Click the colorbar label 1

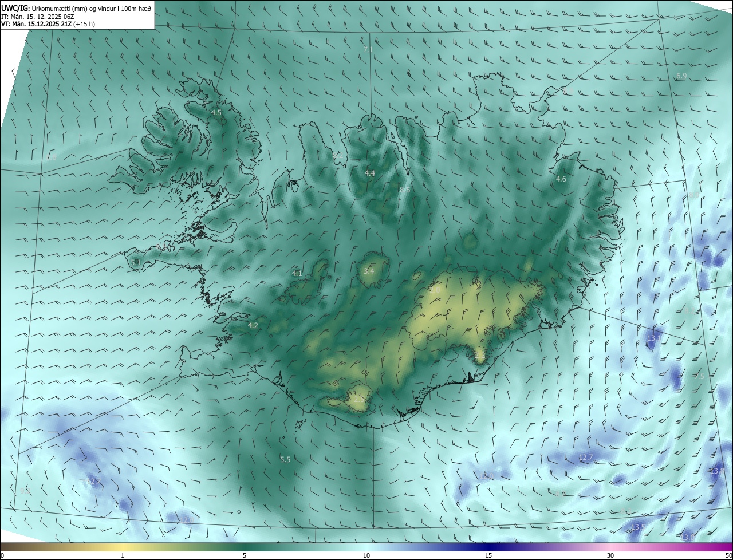[x=123, y=555]
